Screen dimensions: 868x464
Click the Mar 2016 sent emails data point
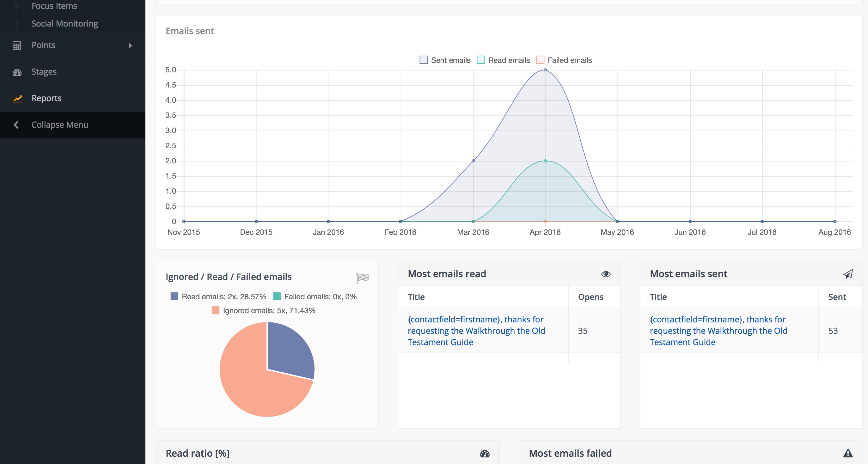[x=473, y=161]
